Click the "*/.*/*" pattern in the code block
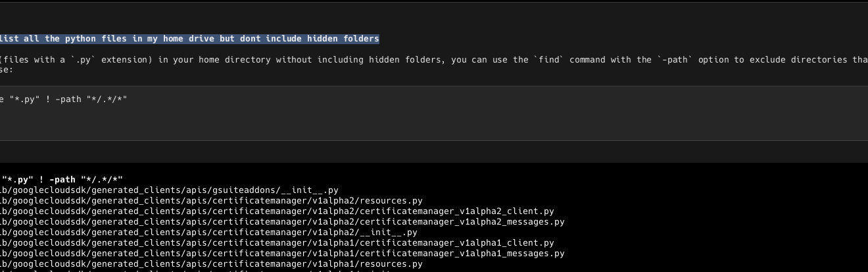Screen dimensions: 868x272 click(107, 99)
